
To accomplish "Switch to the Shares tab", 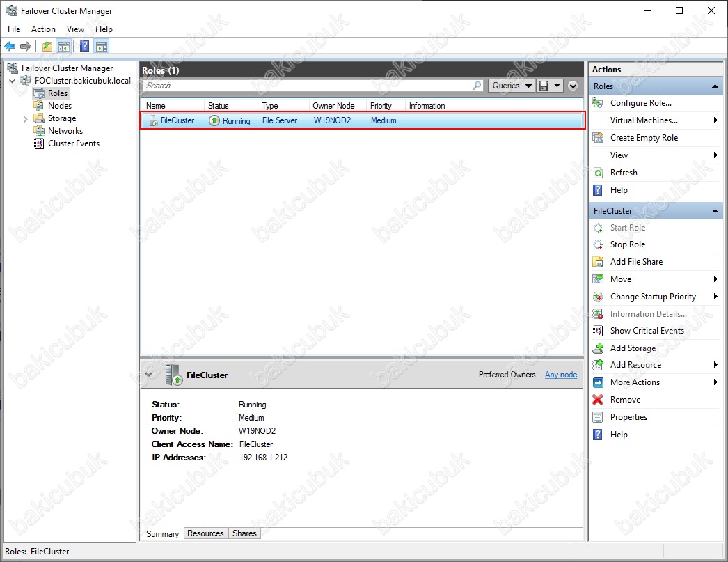I will point(244,533).
